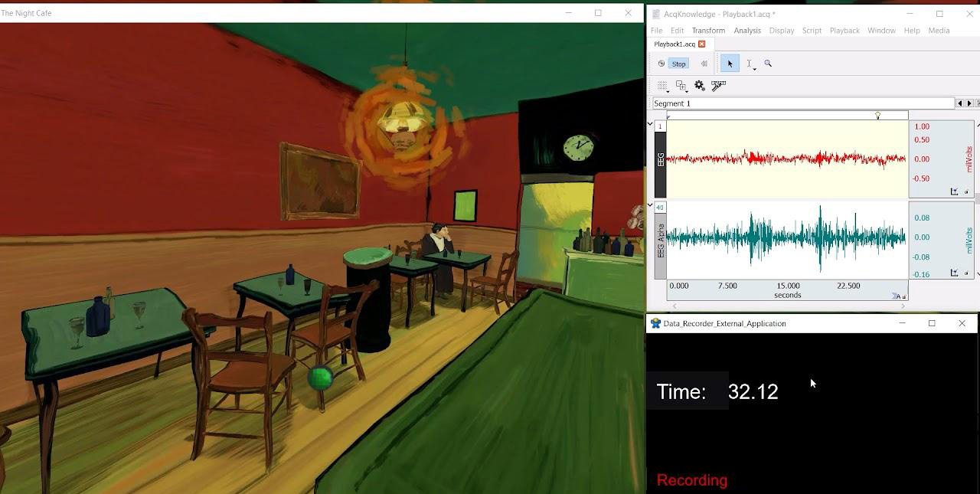
Task: Open the Media menu
Action: [x=939, y=31]
